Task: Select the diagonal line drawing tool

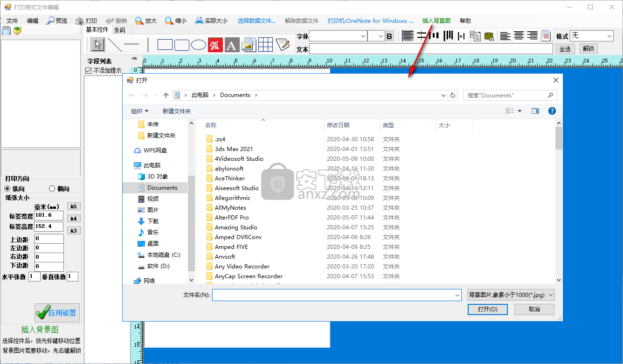Action: coord(114,45)
